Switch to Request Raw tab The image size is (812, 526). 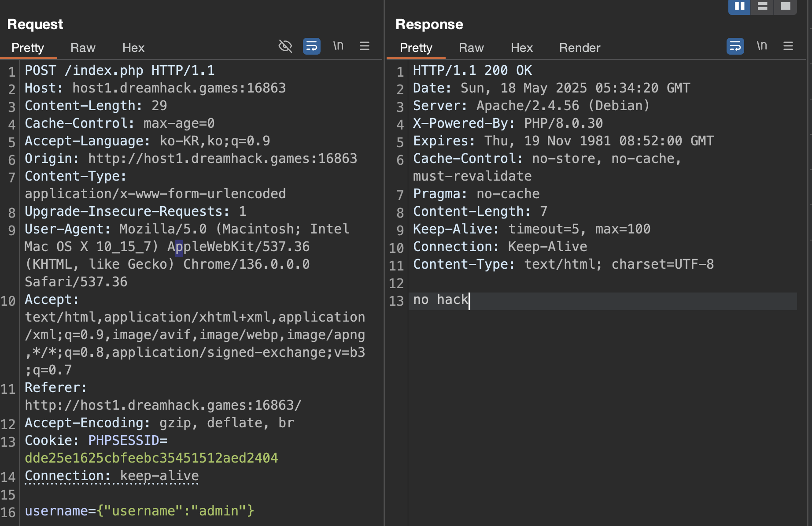(x=83, y=48)
